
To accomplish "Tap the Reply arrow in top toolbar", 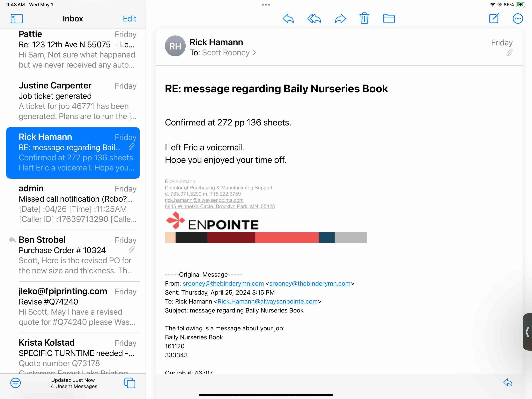I will [x=288, y=19].
